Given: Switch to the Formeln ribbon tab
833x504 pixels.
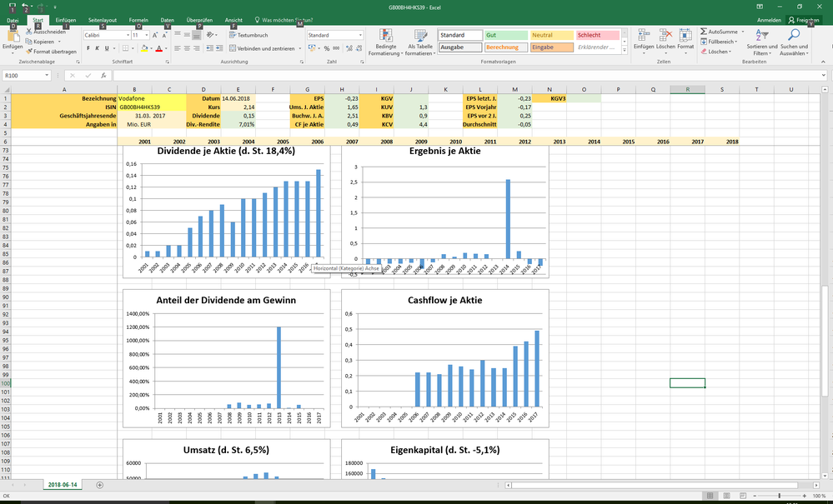Looking at the screenshot, I should click(138, 19).
